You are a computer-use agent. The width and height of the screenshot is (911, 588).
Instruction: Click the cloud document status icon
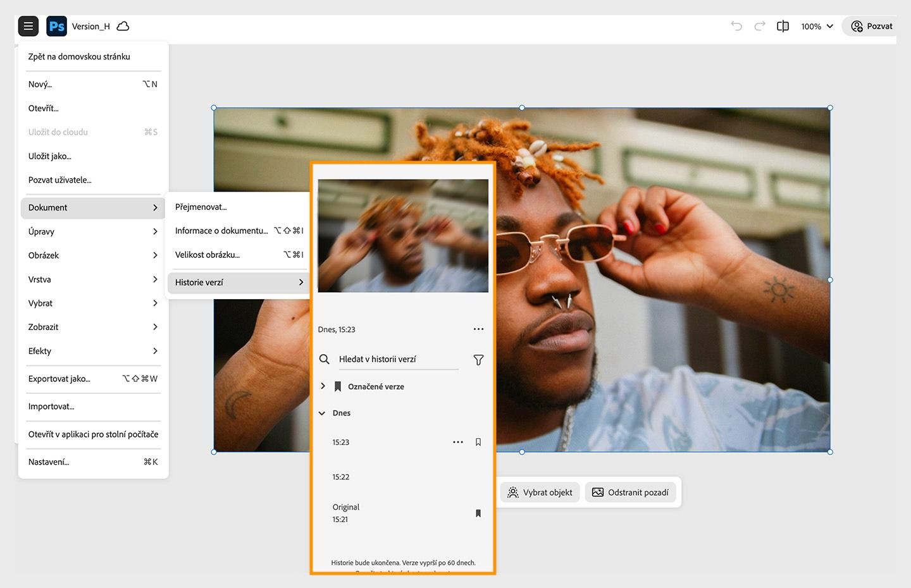(x=123, y=26)
